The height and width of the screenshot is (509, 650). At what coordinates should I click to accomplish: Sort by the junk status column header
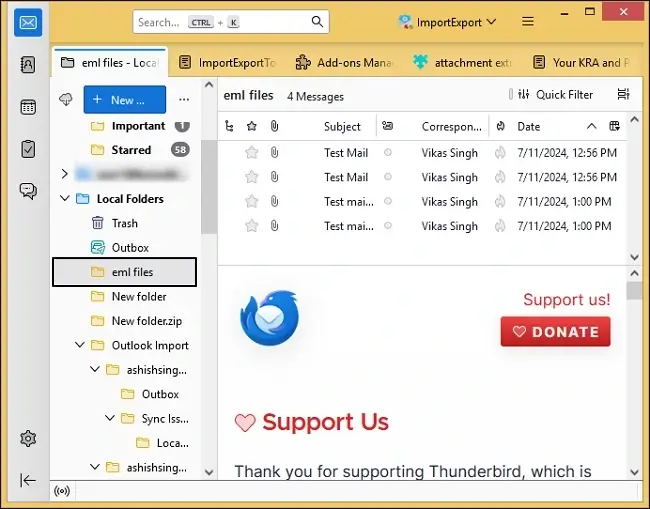pyautogui.click(x=501, y=126)
